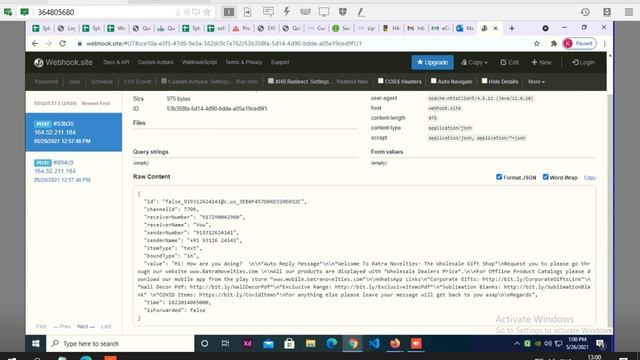Open Visual Studio Code from the taskbar
The height and width of the screenshot is (360, 640).
coord(374,343)
